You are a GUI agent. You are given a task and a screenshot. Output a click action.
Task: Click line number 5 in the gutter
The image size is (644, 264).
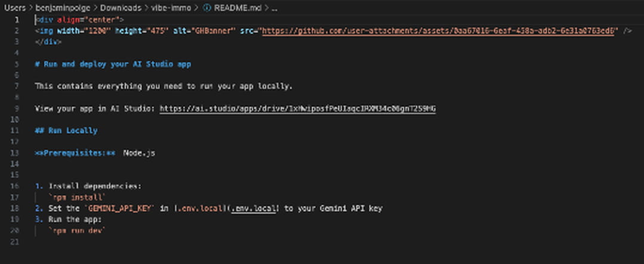coord(17,64)
